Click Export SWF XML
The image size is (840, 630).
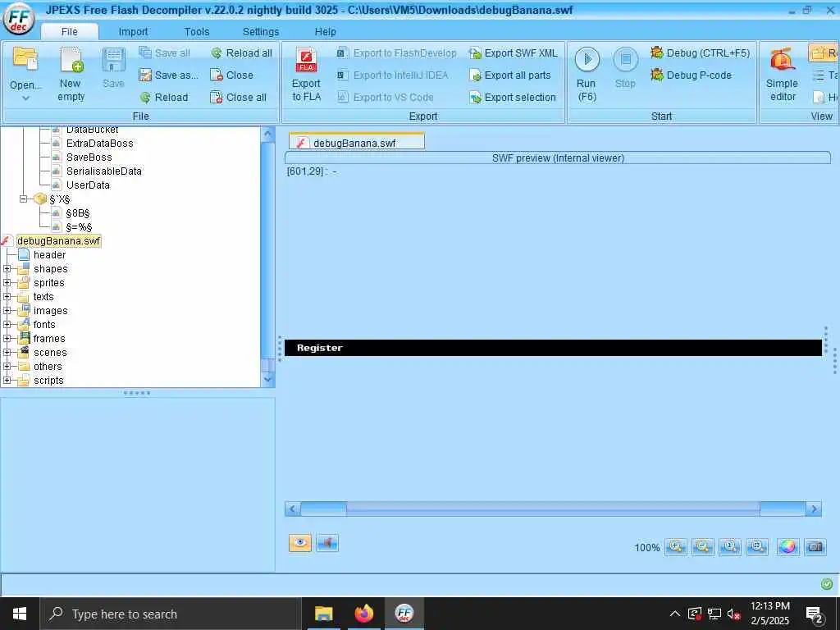click(x=514, y=53)
